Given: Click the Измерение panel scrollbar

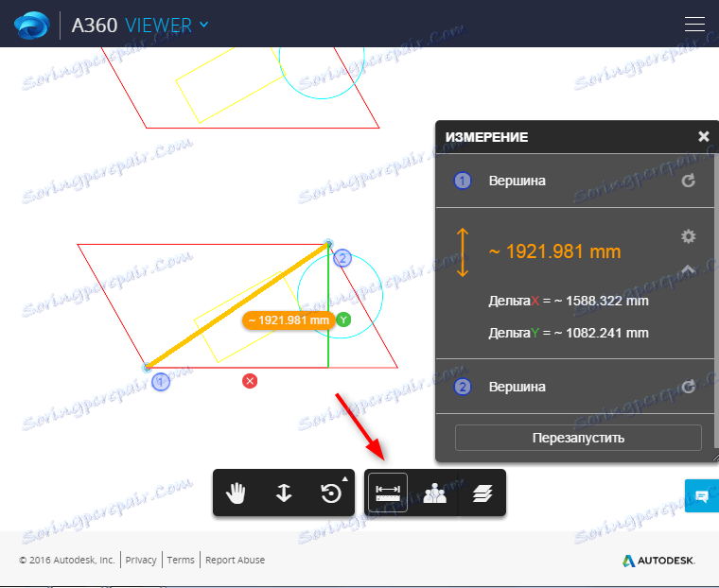Looking at the screenshot, I should click(x=716, y=301).
